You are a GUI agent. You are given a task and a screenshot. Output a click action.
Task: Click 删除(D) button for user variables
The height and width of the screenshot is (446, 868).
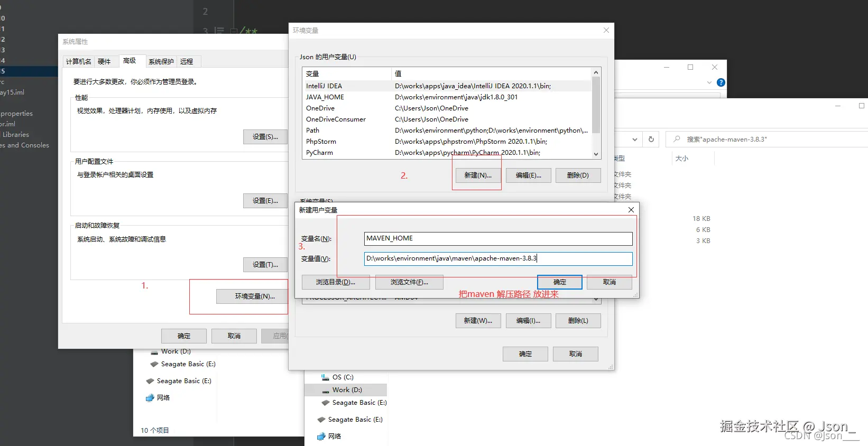click(578, 175)
